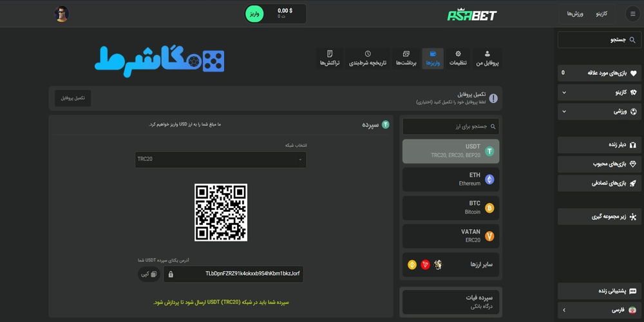Click the تکمیل پروفایل button
This screenshot has width=644, height=322.
point(73,98)
